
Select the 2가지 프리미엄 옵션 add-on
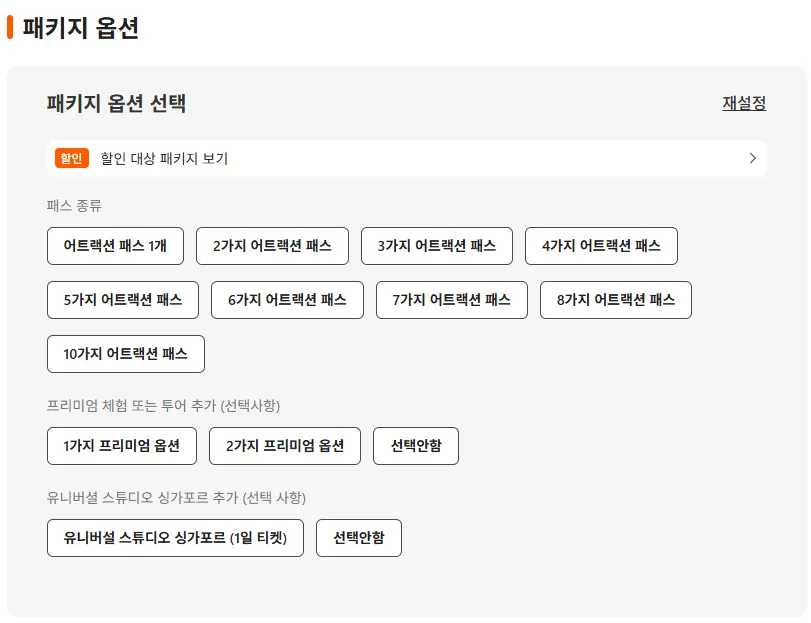tap(284, 446)
